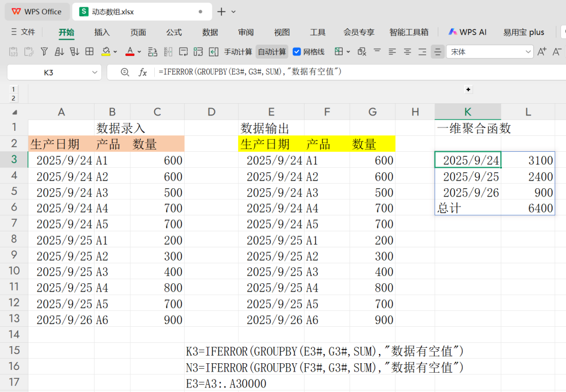Apply the red font color A
566x392 pixels.
[x=130, y=52]
